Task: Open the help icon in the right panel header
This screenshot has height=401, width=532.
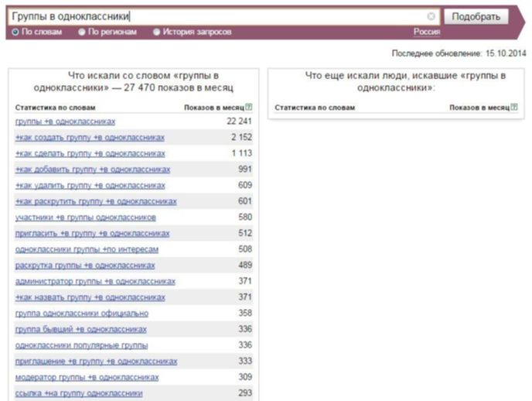Action: click(x=514, y=107)
